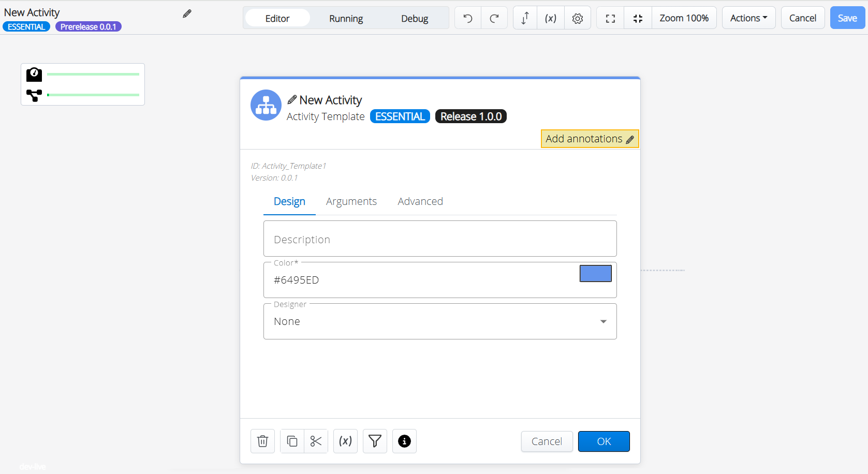Switch to Debug mode
The width and height of the screenshot is (868, 474).
tap(414, 18)
